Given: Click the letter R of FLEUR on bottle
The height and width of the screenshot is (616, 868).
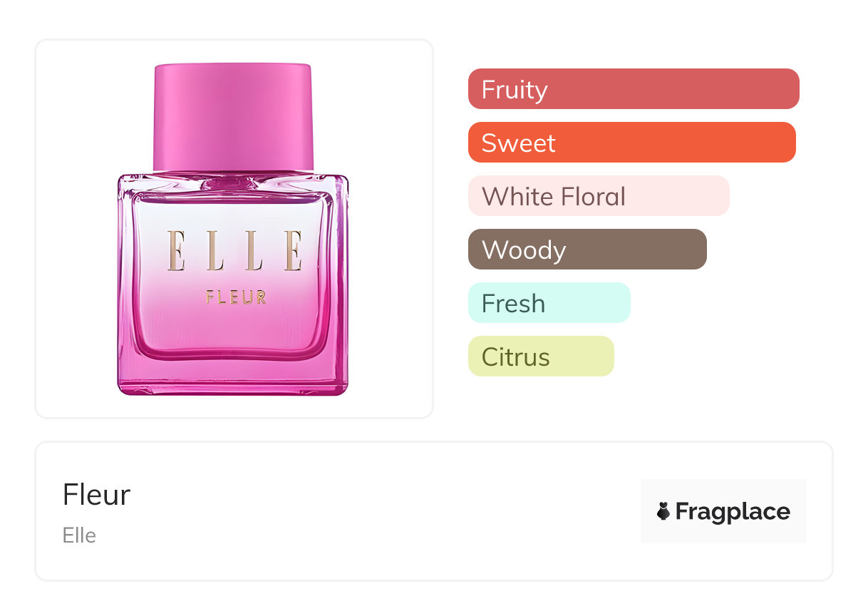Looking at the screenshot, I should pos(262,297).
